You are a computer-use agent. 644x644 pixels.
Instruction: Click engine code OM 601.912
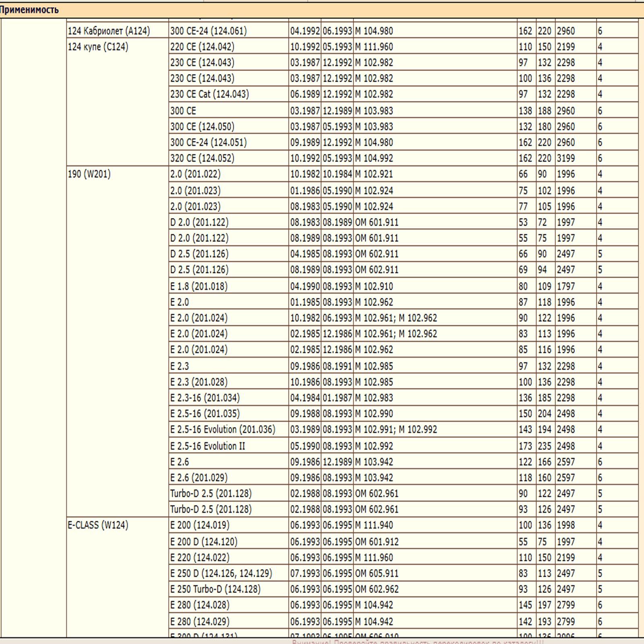pyautogui.click(x=377, y=541)
